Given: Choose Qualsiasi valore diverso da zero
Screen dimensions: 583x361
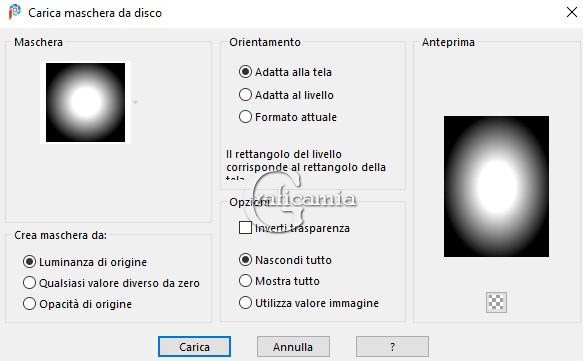Looking at the screenshot, I should pos(111,283).
